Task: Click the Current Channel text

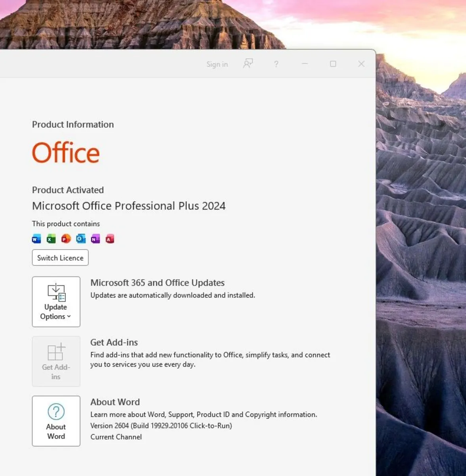Action: [x=116, y=437]
